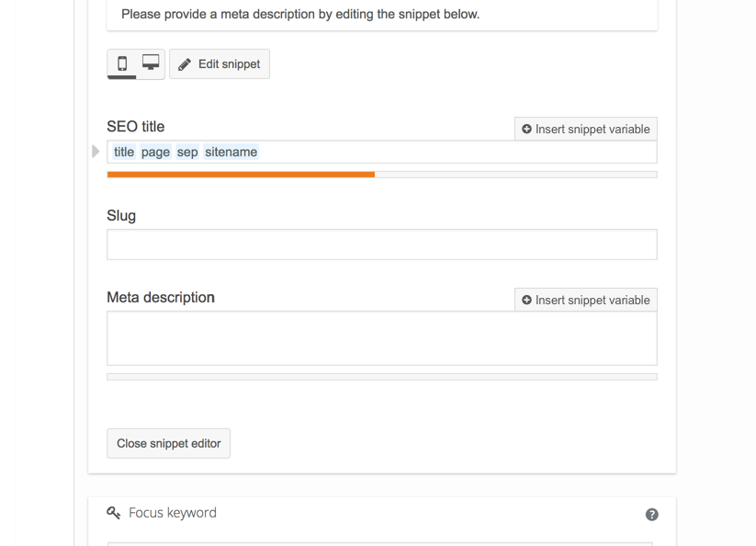Click the gray arrow beside the SEO title field
This screenshot has height=546, width=756.
(96, 151)
